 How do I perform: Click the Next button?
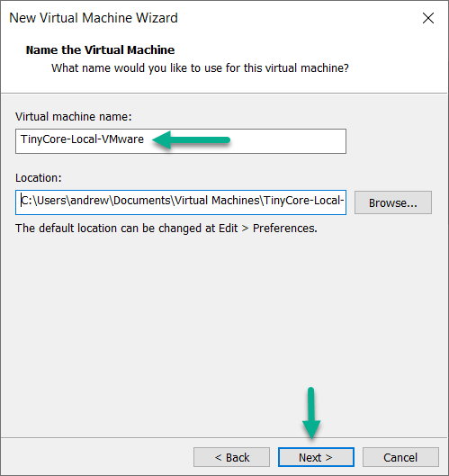coord(316,457)
